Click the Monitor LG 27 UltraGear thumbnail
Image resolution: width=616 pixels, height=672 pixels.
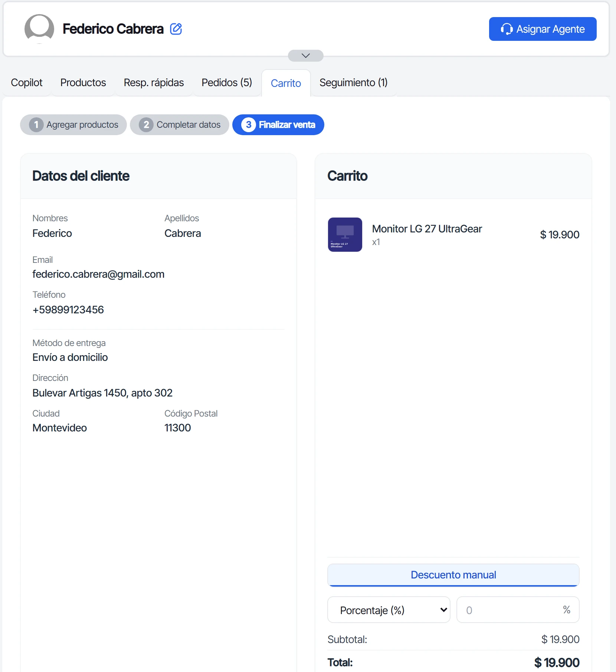pyautogui.click(x=345, y=235)
